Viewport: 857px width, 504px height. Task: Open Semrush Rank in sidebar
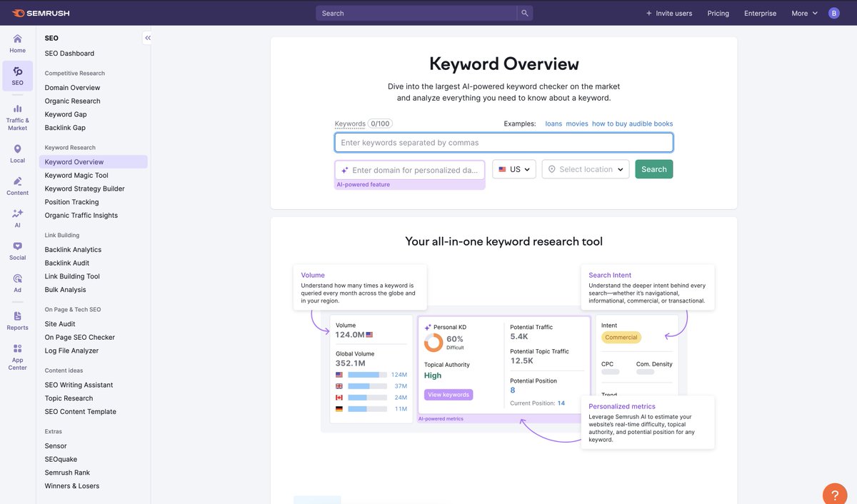[67, 473]
